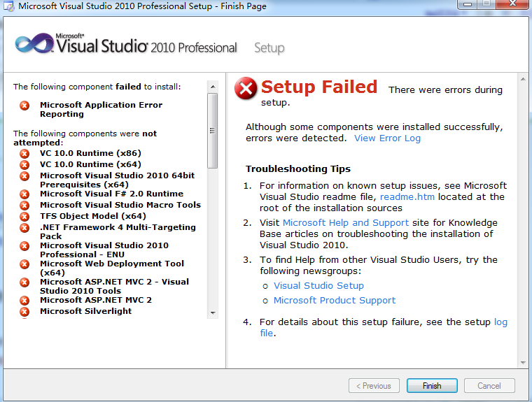
Task: Click error icon beside the standalone Microsoft ASP.NET MVC 2 entry
Action: click(x=24, y=301)
